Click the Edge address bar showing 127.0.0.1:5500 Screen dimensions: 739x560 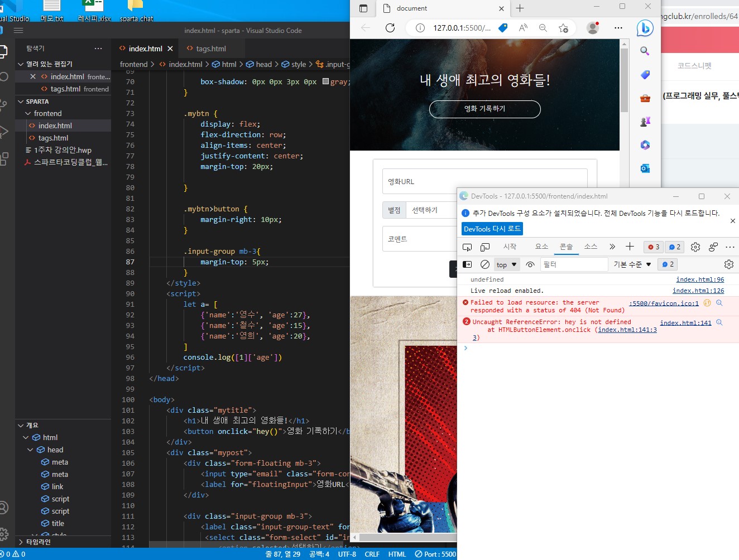coord(462,28)
